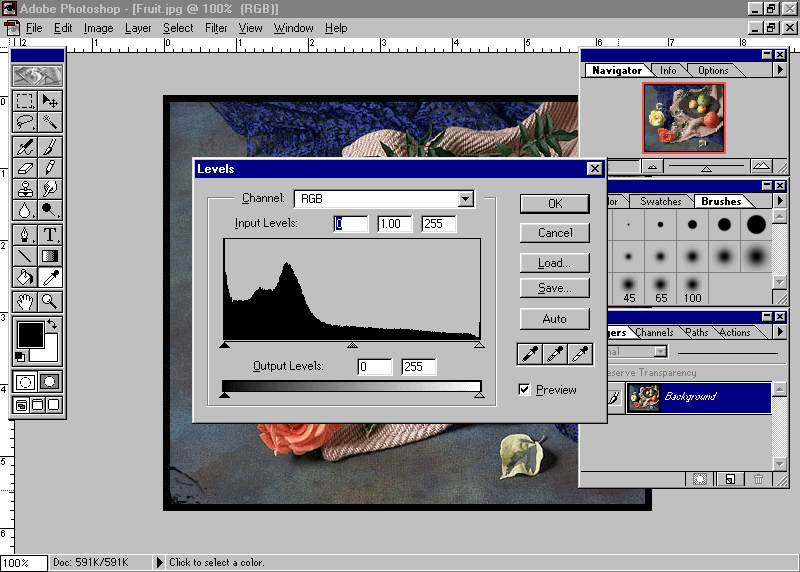Click the midtone gamma input slider triangle
This screenshot has height=572, width=800.
(x=352, y=345)
